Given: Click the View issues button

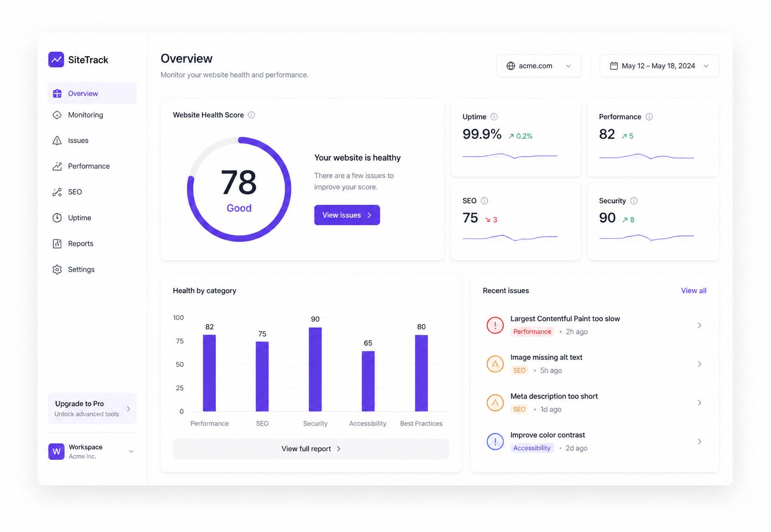Looking at the screenshot, I should 347,215.
